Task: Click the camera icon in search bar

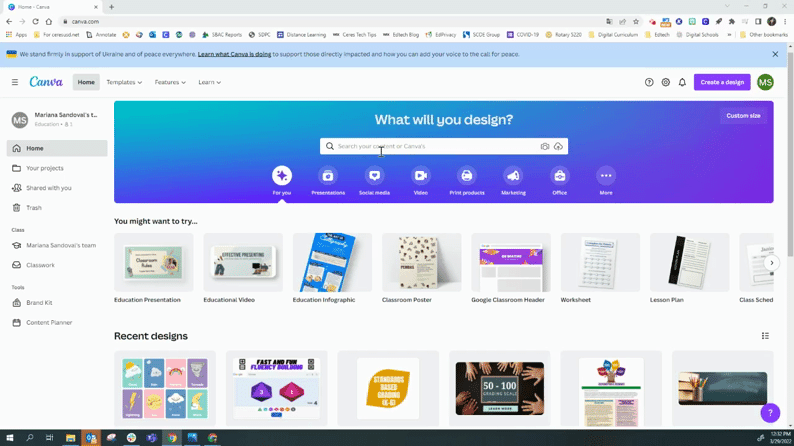Action: pyautogui.click(x=544, y=146)
